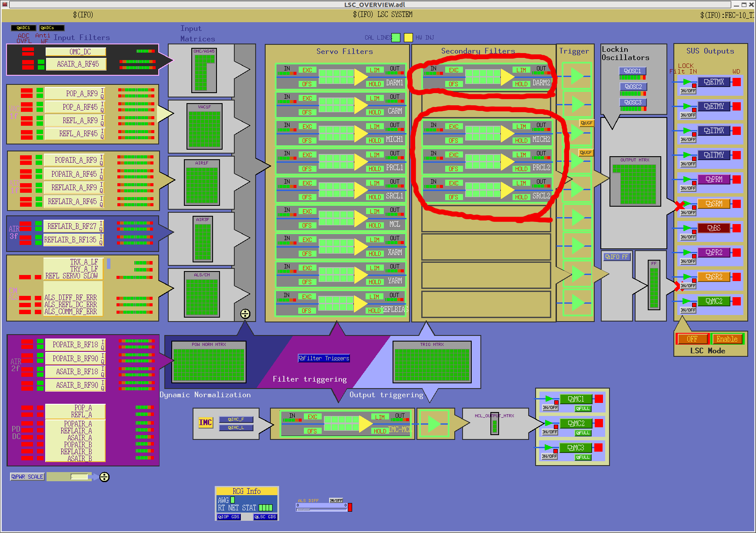Toggle ON/OFF switch for MC2 SUS output
This screenshot has width=756, height=533.
(x=688, y=310)
